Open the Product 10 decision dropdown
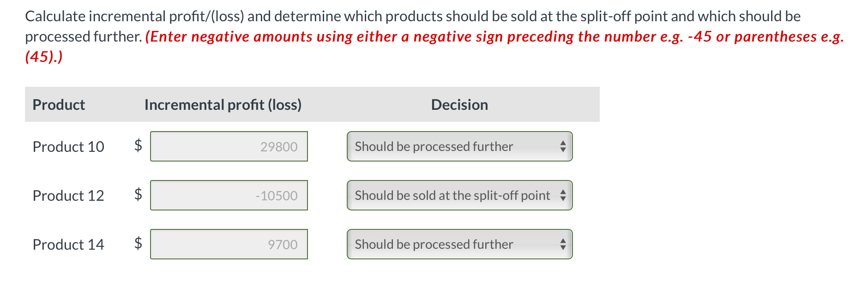The image size is (868, 288). coord(459,146)
